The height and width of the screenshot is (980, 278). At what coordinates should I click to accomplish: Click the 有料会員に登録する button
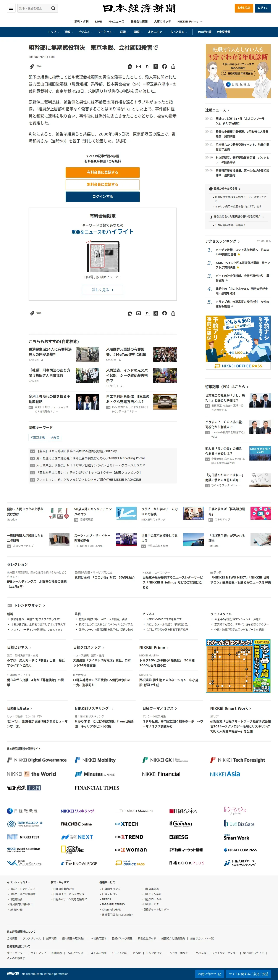coord(102,172)
